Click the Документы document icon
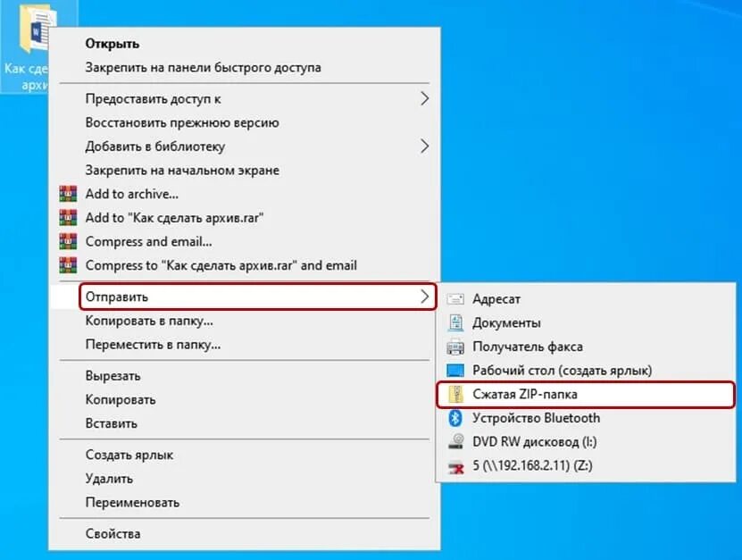This screenshot has height=560, width=742. click(x=455, y=322)
